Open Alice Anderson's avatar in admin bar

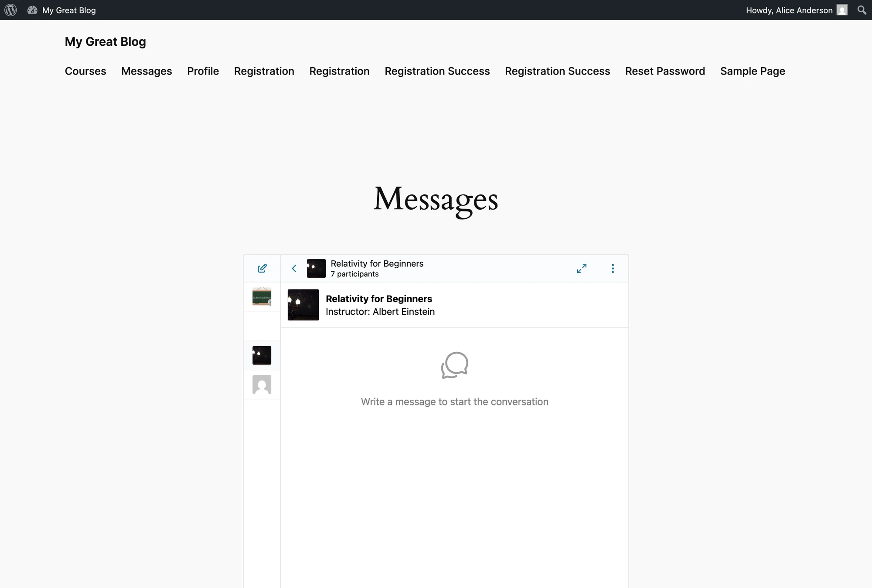[842, 10]
